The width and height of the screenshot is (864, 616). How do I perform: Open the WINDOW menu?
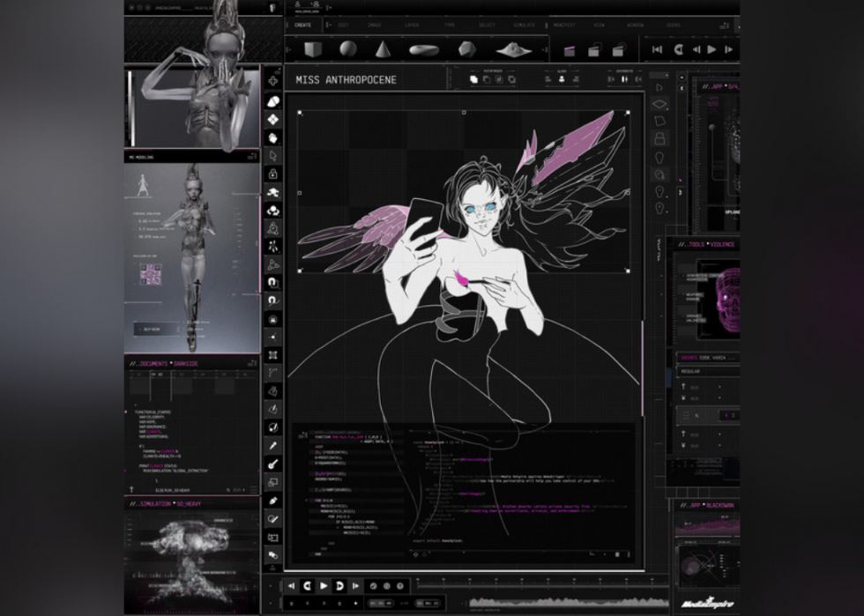coord(636,26)
